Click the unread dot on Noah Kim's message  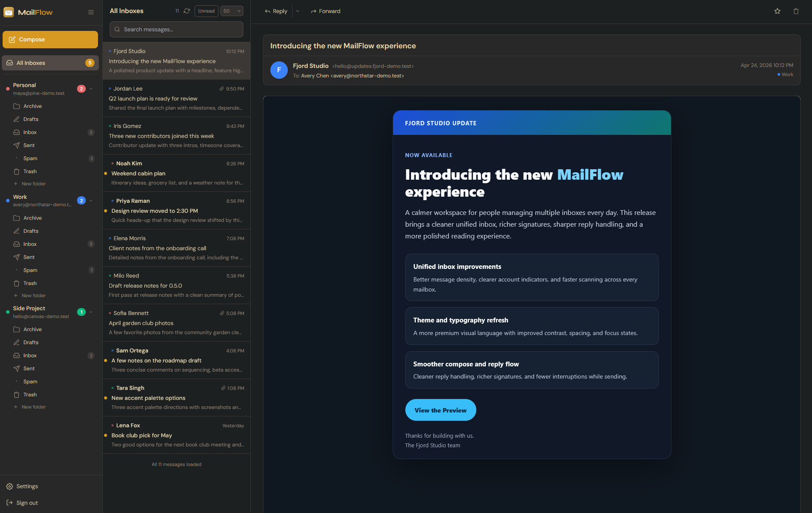coord(106,173)
